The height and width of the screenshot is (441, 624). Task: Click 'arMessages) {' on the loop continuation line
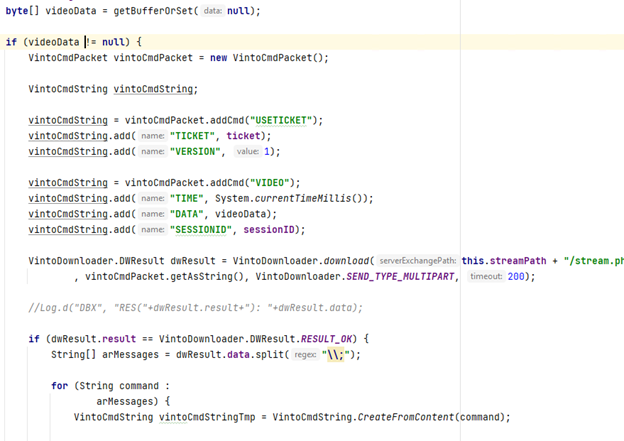point(133,401)
